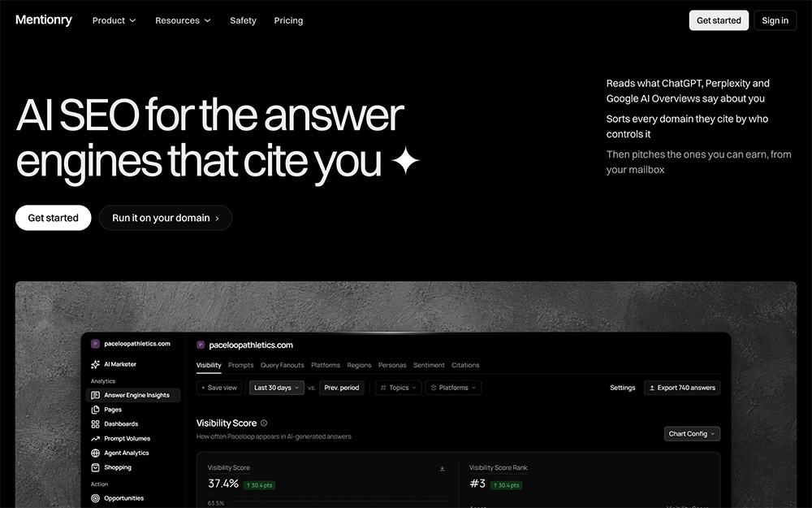Screen dimensions: 812x508
Task: Open the Citations tab
Action: tap(465, 365)
